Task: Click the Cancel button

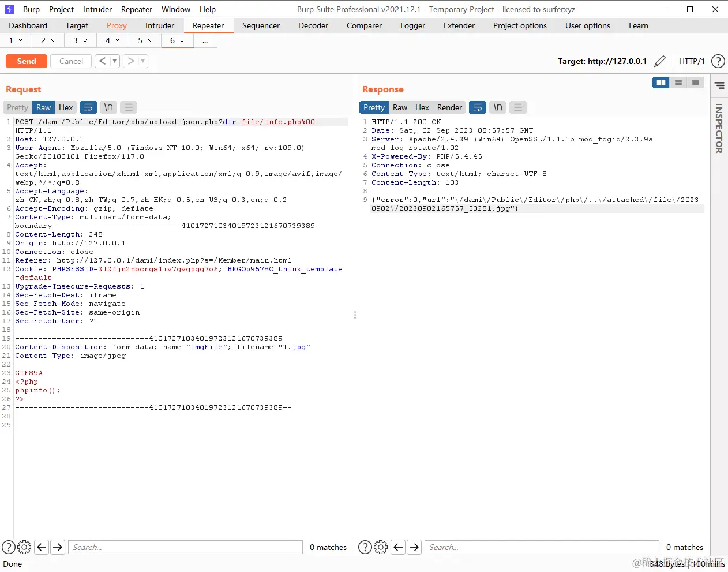Action: point(71,61)
